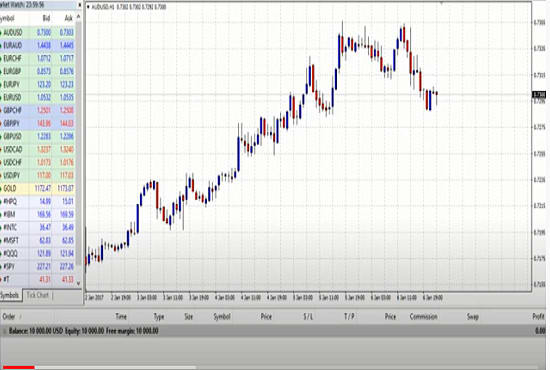Click EURJPY ask price 123.23
This screenshot has width=550, height=370.
(x=67, y=85)
